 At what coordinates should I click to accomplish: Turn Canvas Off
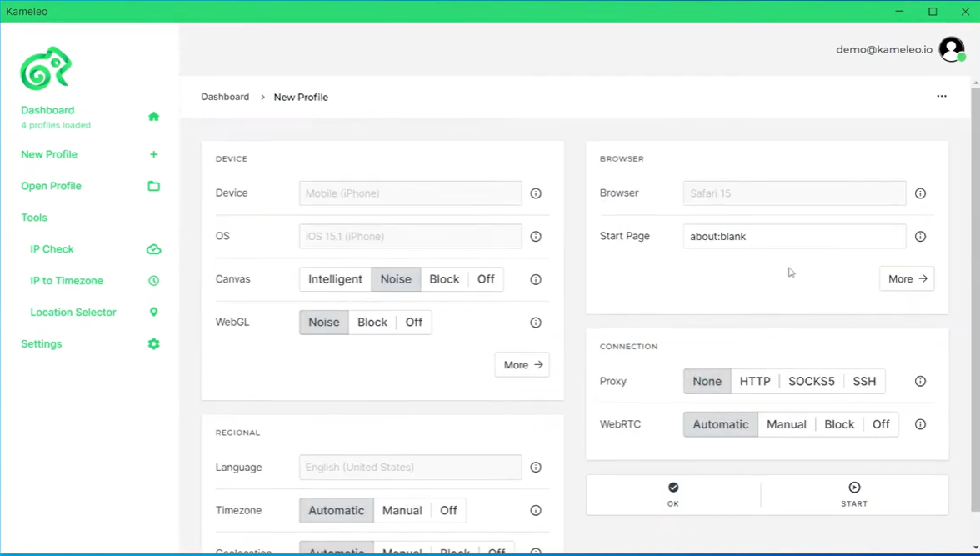point(486,279)
